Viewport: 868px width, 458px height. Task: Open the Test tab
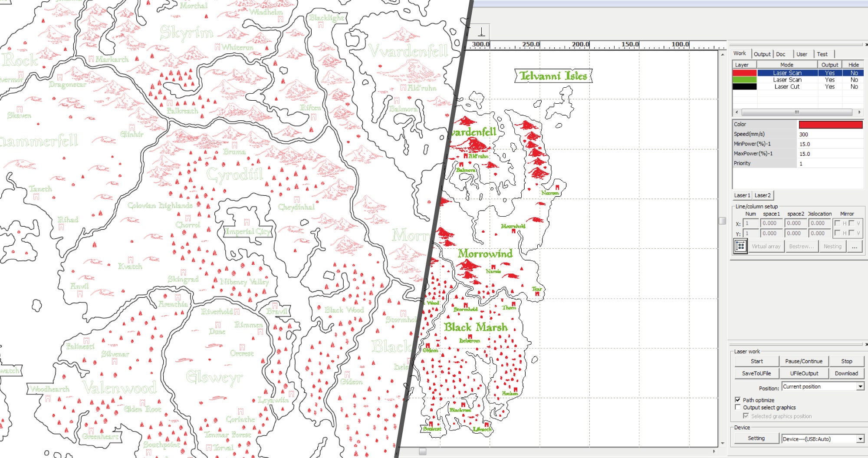click(822, 54)
